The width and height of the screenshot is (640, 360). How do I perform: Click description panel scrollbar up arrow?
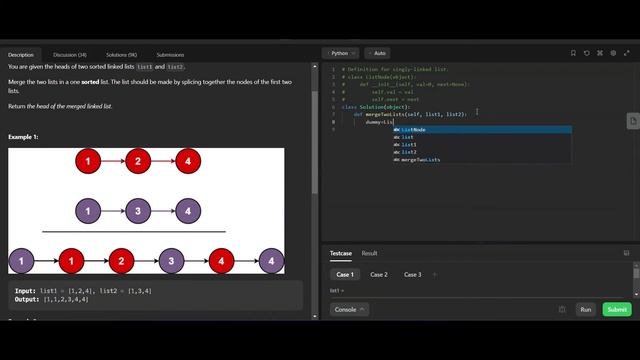315,66
